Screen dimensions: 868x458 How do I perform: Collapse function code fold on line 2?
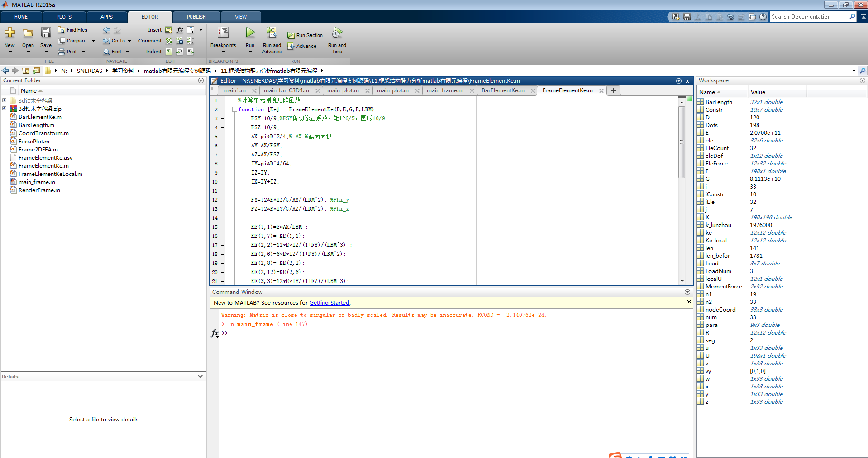pyautogui.click(x=234, y=109)
